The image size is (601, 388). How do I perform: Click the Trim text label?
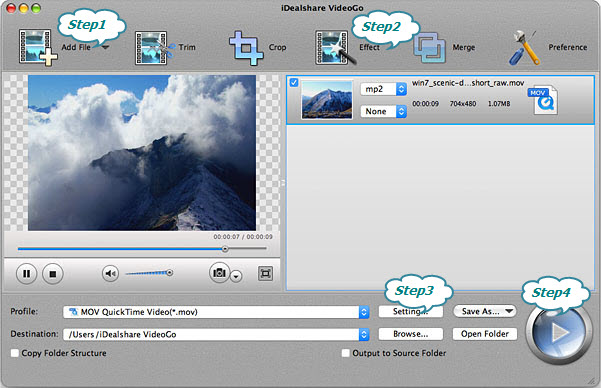tap(187, 47)
